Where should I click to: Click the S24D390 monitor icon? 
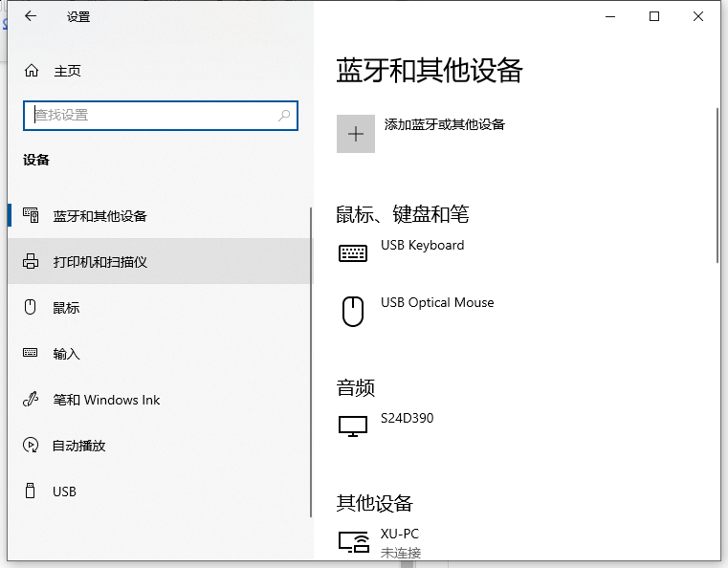click(353, 426)
